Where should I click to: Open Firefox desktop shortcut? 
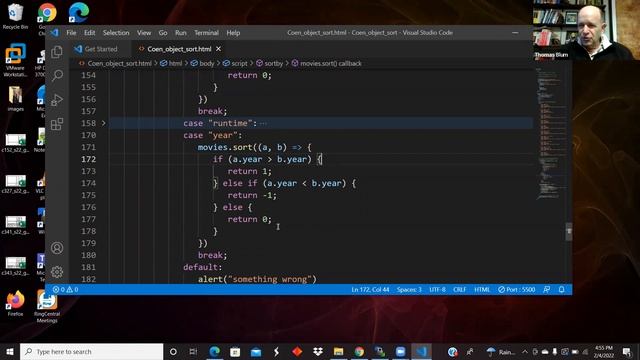[x=15, y=303]
